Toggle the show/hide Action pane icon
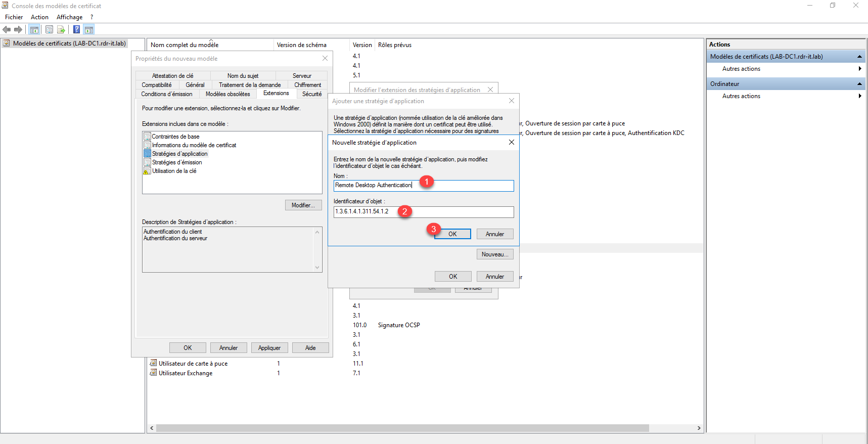 click(89, 30)
